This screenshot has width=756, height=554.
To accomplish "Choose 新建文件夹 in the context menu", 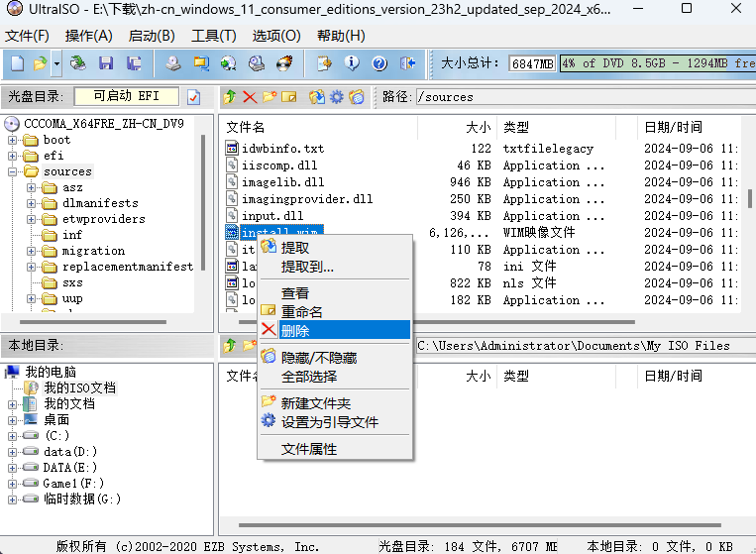I will [x=335, y=403].
